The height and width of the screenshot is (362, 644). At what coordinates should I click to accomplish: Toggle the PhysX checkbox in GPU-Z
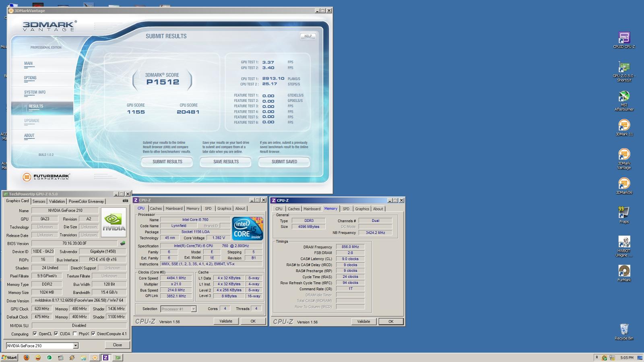pos(75,334)
